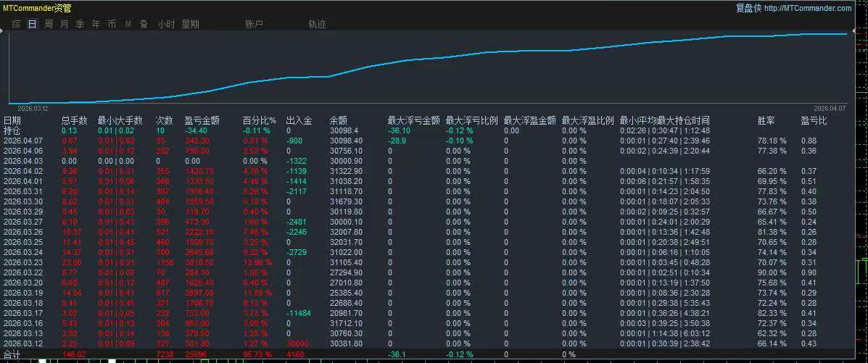The image size is (868, 363).
Task: Click the 复盘侠 label
Action: pyautogui.click(x=748, y=8)
